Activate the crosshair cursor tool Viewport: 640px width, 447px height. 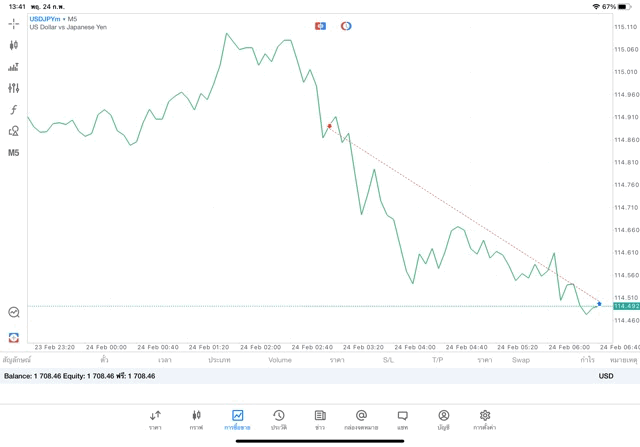click(14, 23)
